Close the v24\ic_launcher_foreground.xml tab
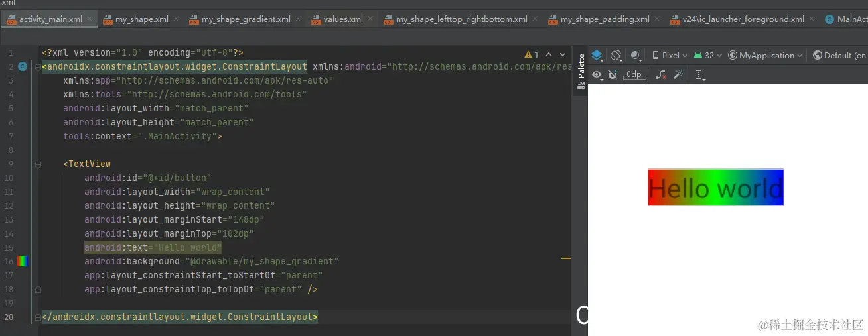The image size is (868, 336). coord(813,19)
